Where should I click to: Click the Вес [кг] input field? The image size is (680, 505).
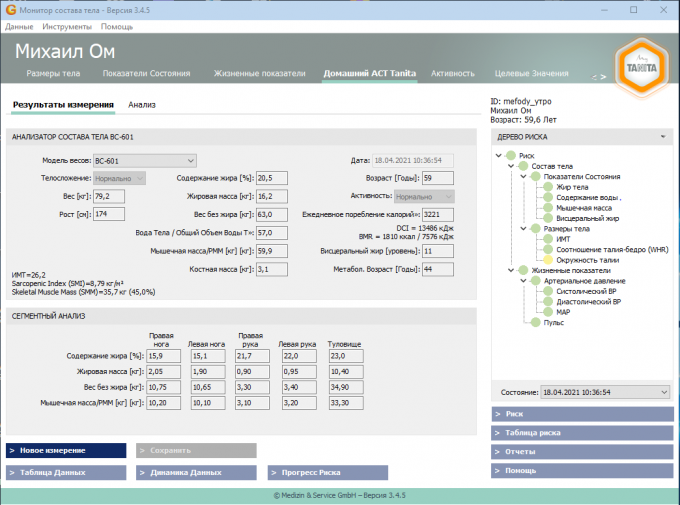tap(108, 196)
